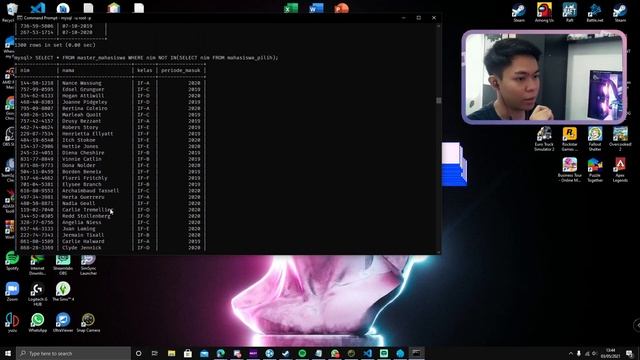Open the Mail app on the taskbar
Image resolution: width=640 pixels, height=360 pixels.
click(x=204, y=353)
